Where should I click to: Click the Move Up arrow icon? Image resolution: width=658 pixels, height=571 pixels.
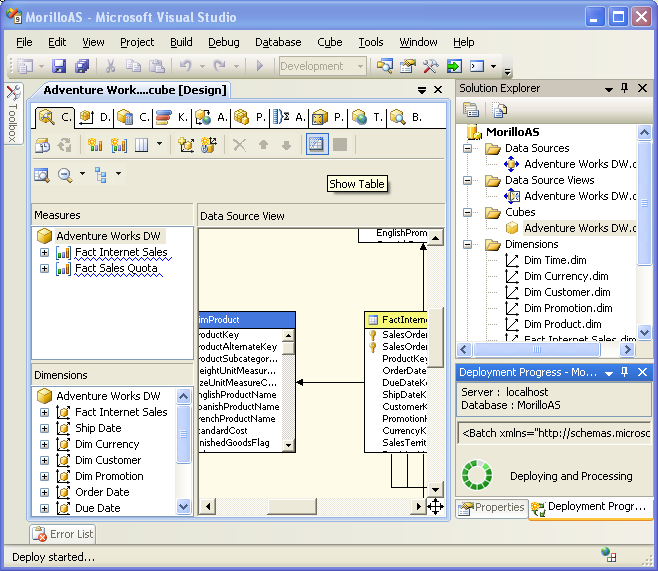coord(263,145)
